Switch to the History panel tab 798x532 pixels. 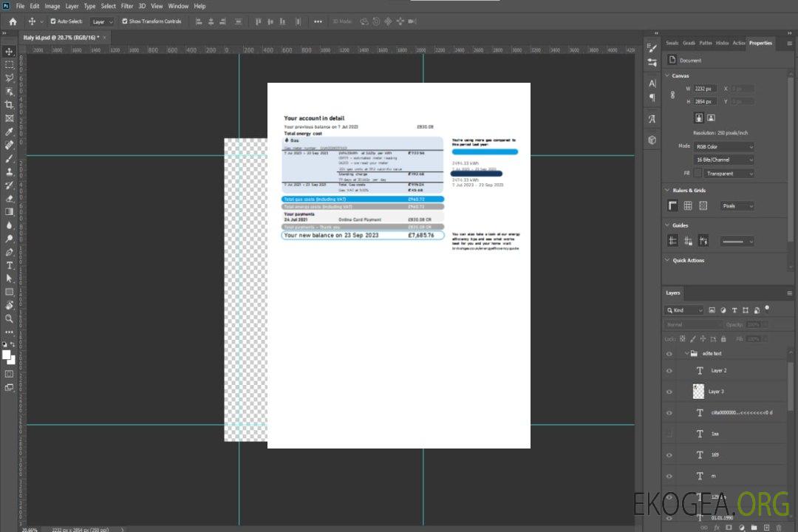coord(722,43)
